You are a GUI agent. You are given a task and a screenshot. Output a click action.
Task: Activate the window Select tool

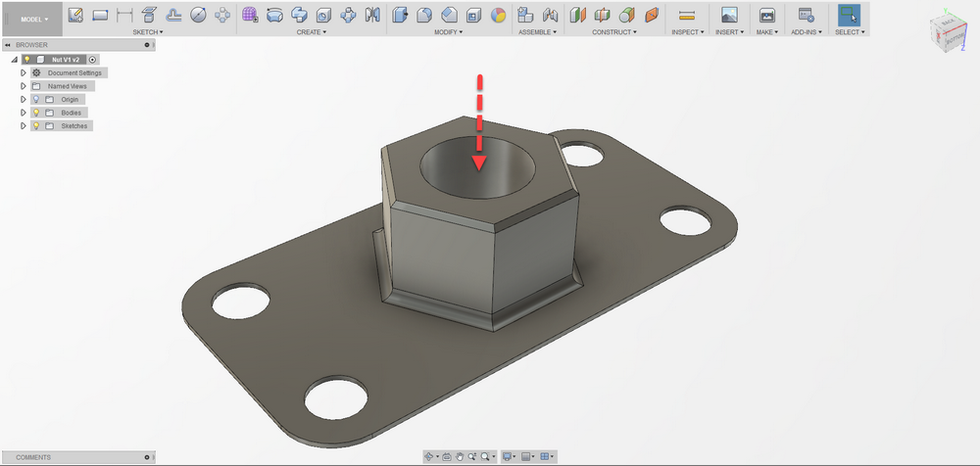coord(850,15)
